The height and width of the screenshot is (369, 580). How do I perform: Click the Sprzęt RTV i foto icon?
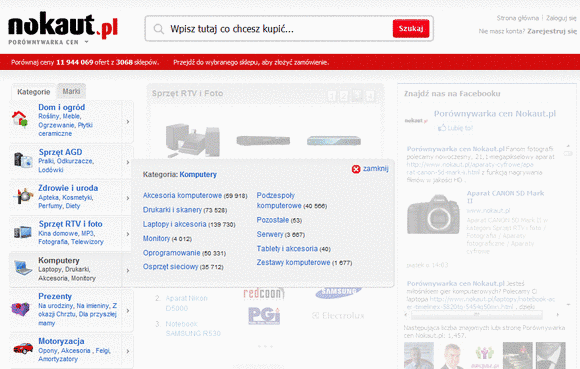pos(23,232)
